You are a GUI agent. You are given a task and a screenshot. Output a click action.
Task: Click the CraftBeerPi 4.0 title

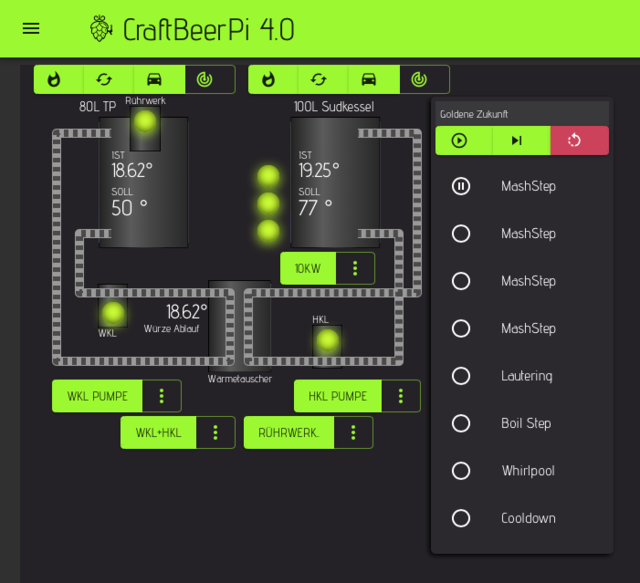coord(209,30)
